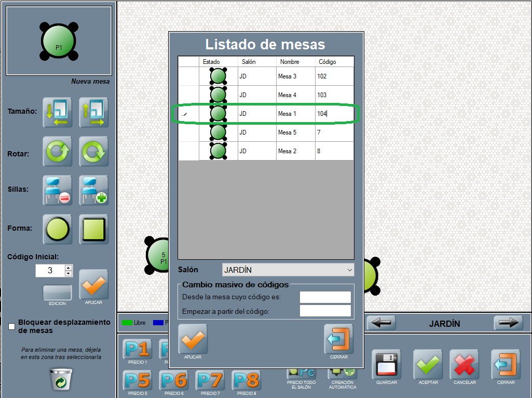Viewport: 532px width, 398px height.
Task: Click the recycle bin to delete table
Action: (x=61, y=379)
